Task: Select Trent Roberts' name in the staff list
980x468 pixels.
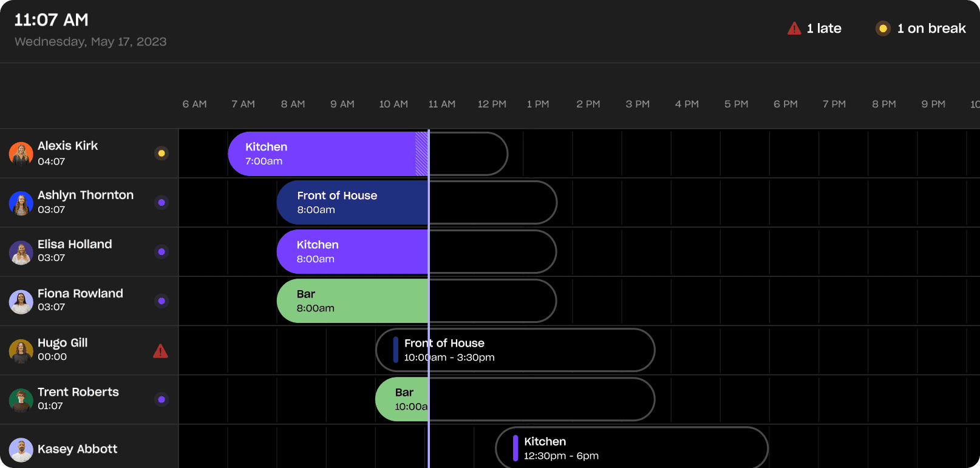Action: click(78, 392)
